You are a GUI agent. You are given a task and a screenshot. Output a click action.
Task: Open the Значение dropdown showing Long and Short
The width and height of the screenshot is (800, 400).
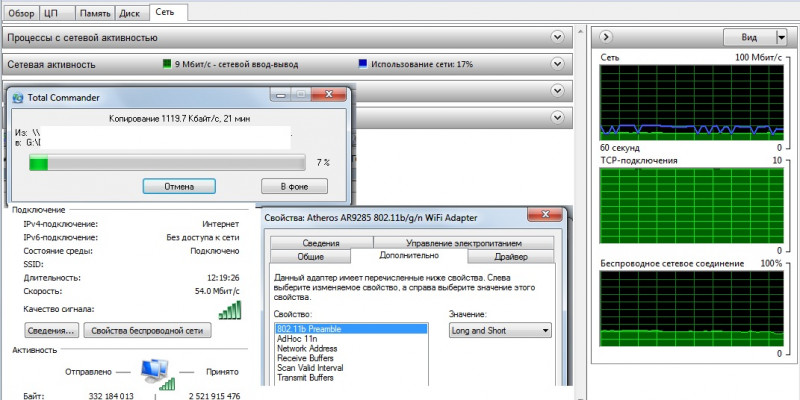(x=545, y=330)
